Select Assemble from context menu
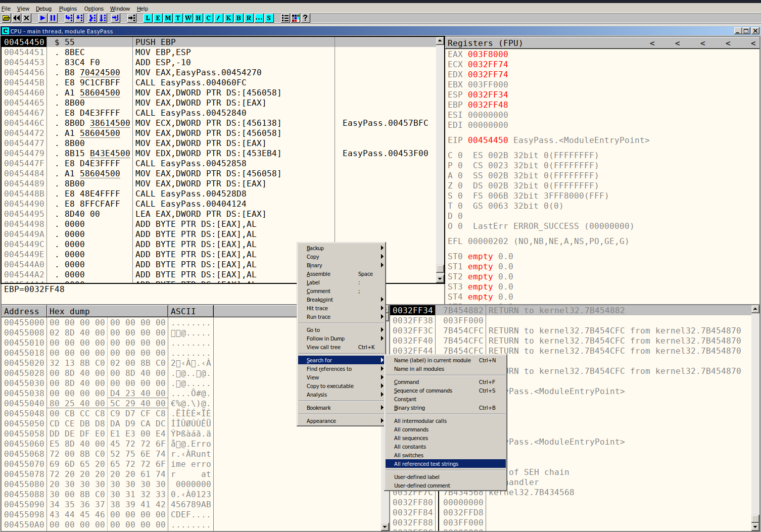The image size is (761, 532). [342, 274]
